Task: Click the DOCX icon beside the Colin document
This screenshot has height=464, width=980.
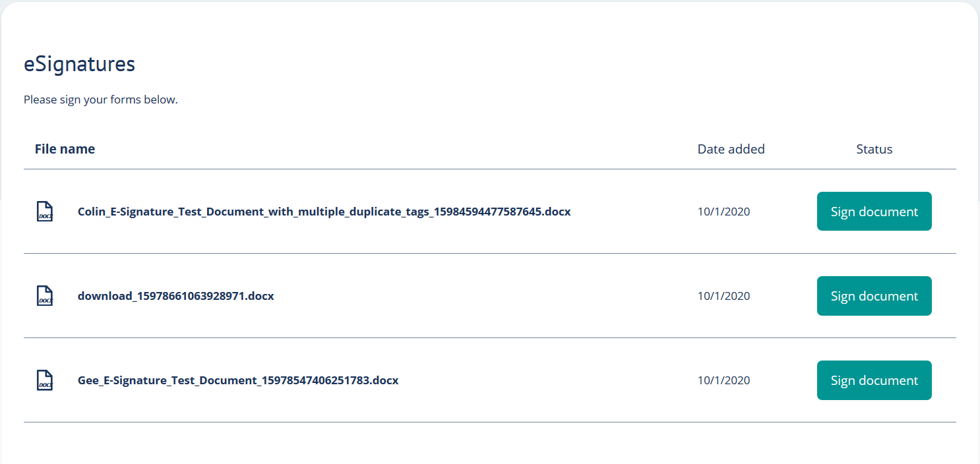Action: tap(44, 212)
